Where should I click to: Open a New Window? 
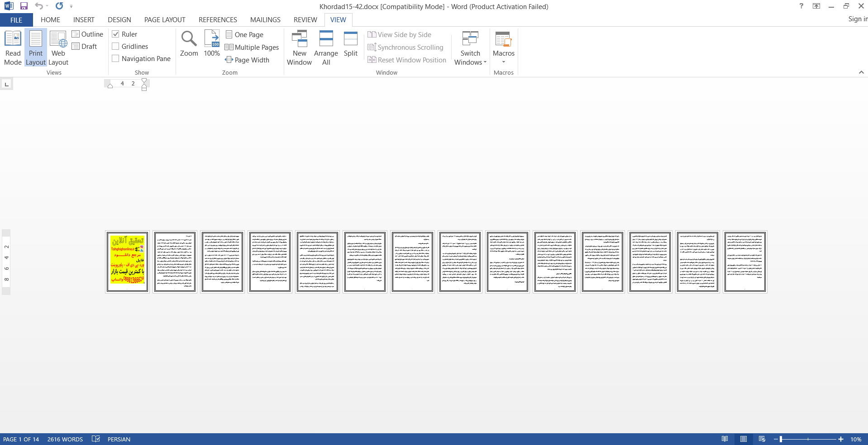click(299, 48)
